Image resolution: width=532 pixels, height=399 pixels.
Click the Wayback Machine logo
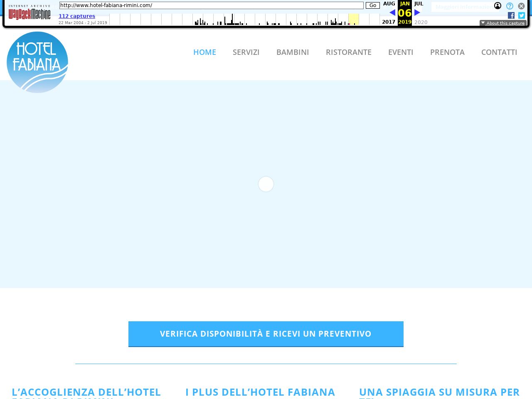(29, 13)
